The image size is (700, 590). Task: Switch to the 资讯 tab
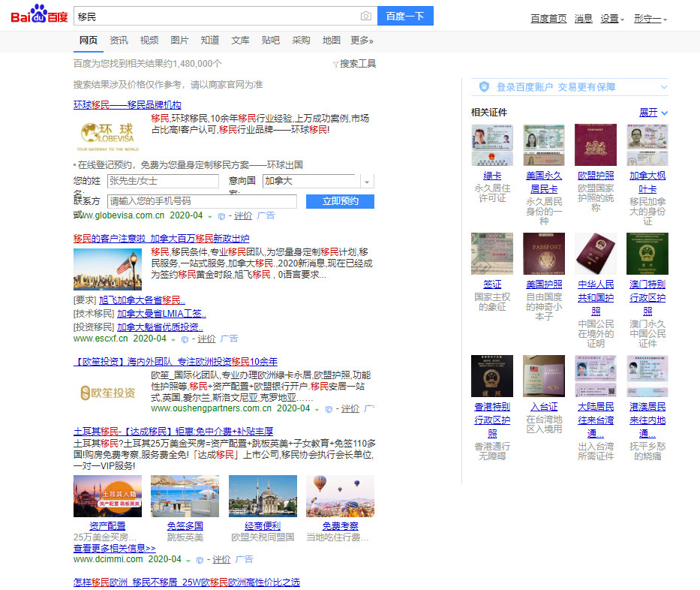(119, 41)
